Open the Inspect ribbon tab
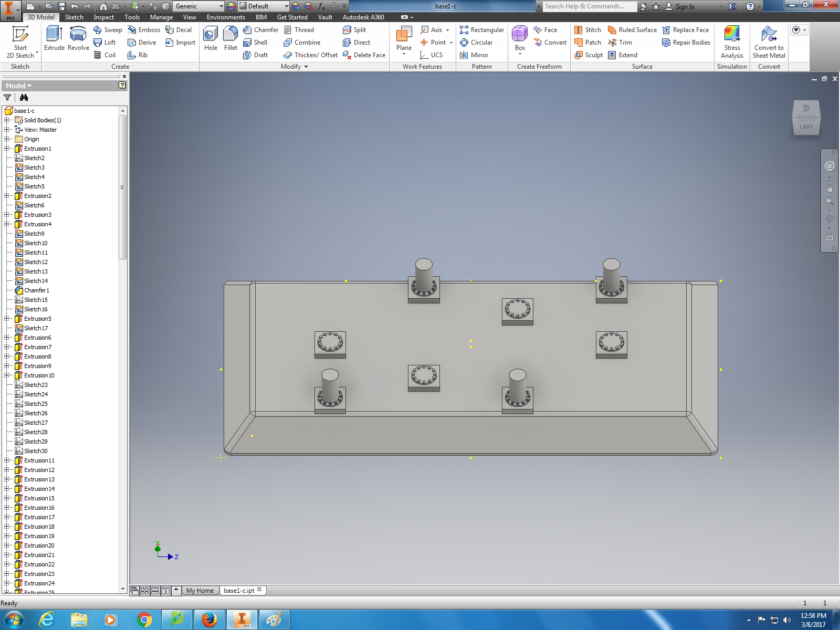The height and width of the screenshot is (630, 840). point(103,17)
